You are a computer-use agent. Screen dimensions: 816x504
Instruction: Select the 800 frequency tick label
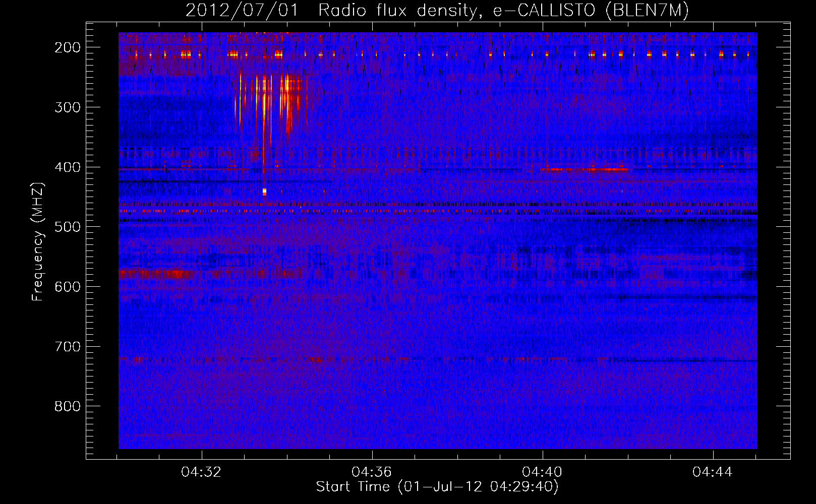(x=68, y=406)
